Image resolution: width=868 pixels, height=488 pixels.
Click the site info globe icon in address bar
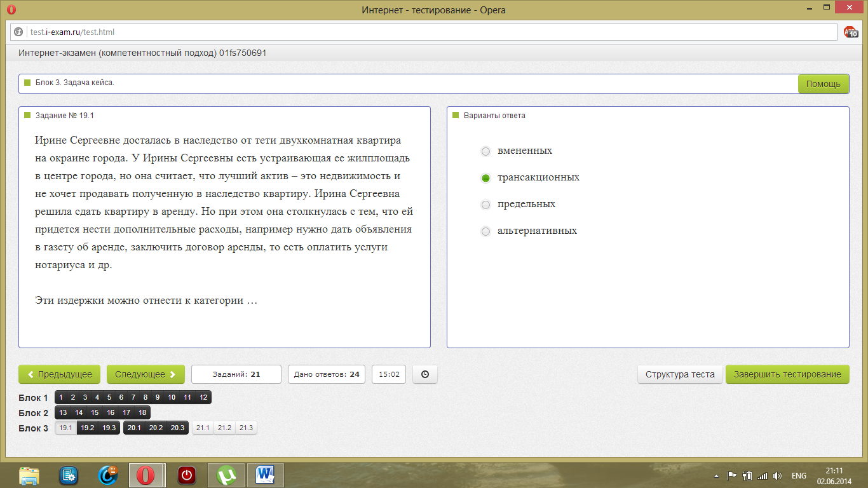tap(19, 32)
